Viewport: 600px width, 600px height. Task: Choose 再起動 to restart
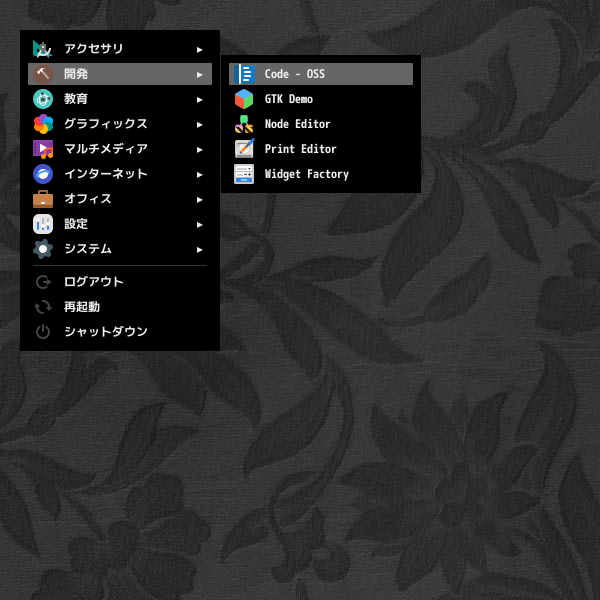point(120,307)
